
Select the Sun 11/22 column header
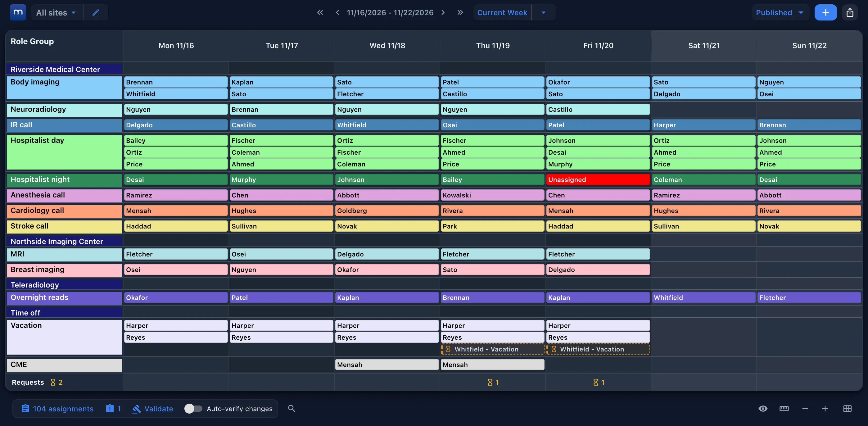point(809,46)
